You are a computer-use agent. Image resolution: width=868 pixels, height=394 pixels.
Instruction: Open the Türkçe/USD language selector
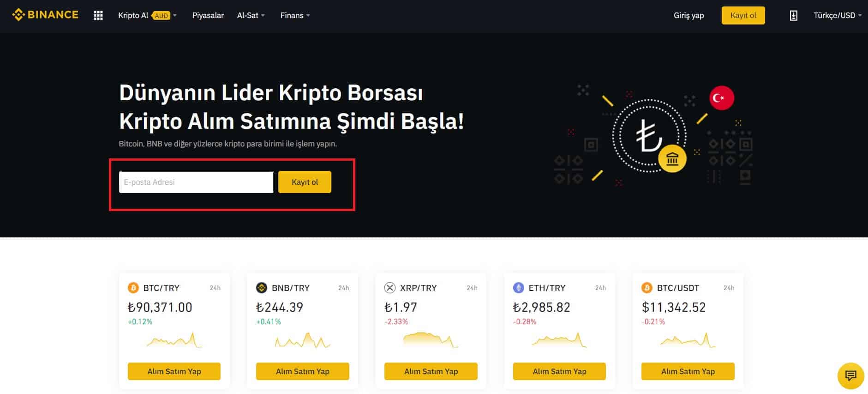pyautogui.click(x=837, y=16)
